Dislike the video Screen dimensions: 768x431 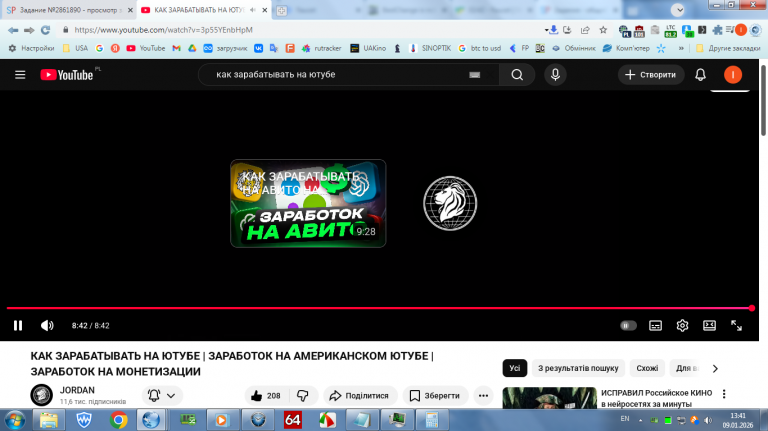[303, 396]
